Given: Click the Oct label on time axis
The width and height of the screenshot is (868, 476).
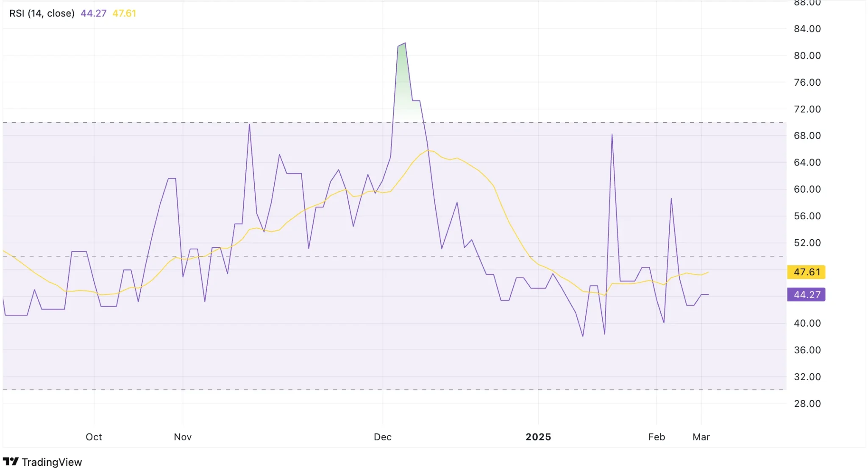Looking at the screenshot, I should click(94, 437).
